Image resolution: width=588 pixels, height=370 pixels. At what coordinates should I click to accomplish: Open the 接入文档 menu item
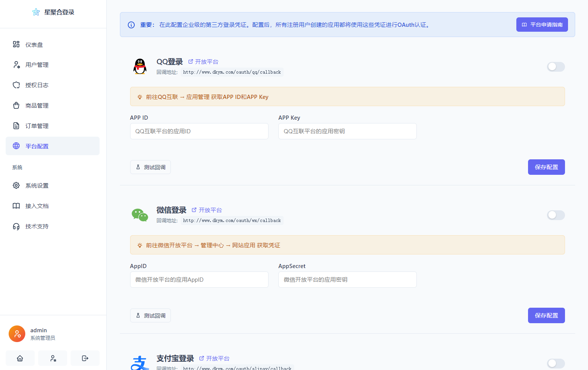tap(37, 206)
